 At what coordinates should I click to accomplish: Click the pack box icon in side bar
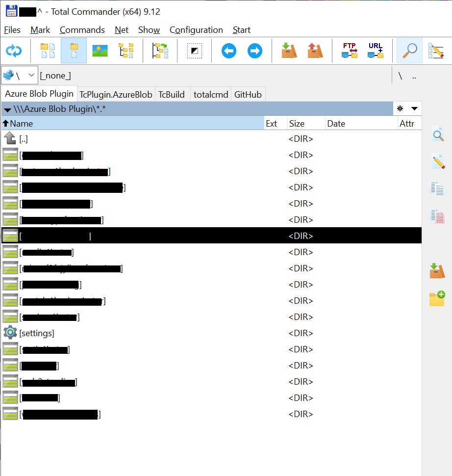click(x=437, y=271)
